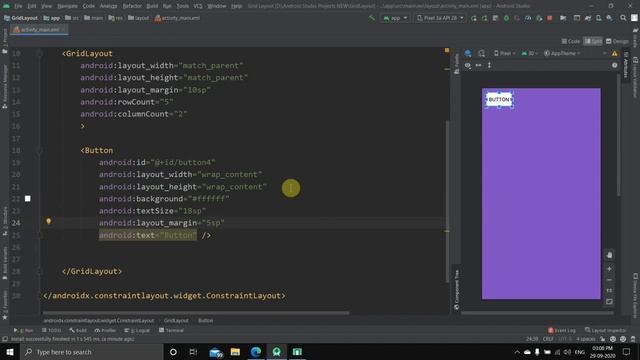
Task: Open the Refactor menu
Action: tap(132, 6)
